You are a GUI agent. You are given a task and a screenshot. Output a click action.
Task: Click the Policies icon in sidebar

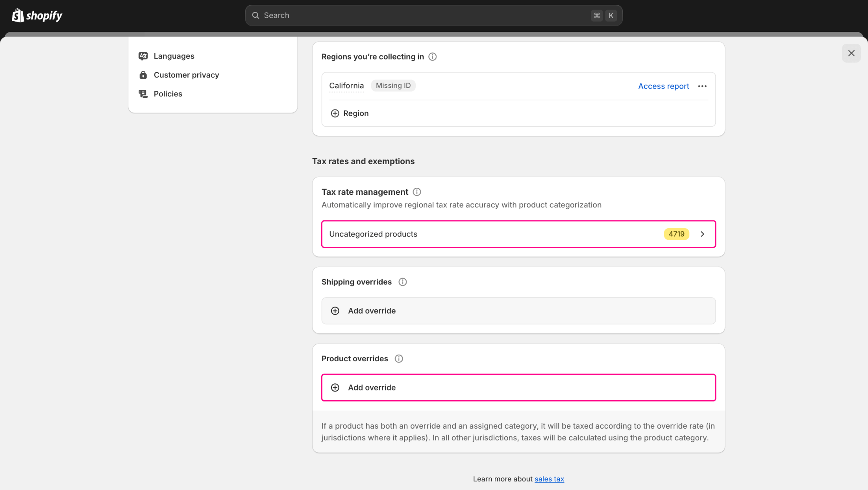tap(143, 94)
